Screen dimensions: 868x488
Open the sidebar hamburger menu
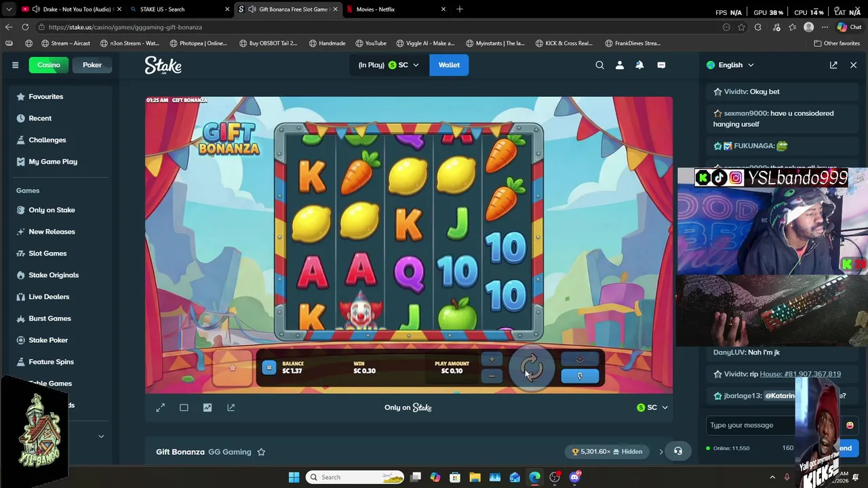15,65
